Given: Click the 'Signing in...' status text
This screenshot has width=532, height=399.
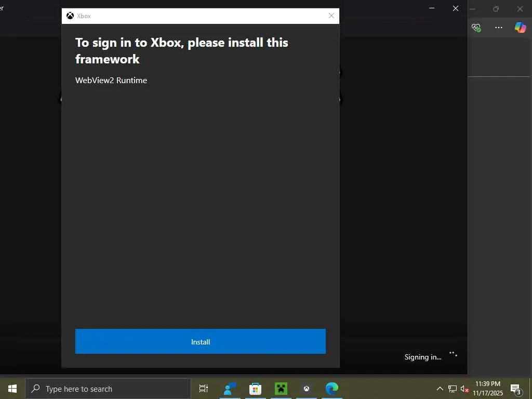Looking at the screenshot, I should 423,357.
